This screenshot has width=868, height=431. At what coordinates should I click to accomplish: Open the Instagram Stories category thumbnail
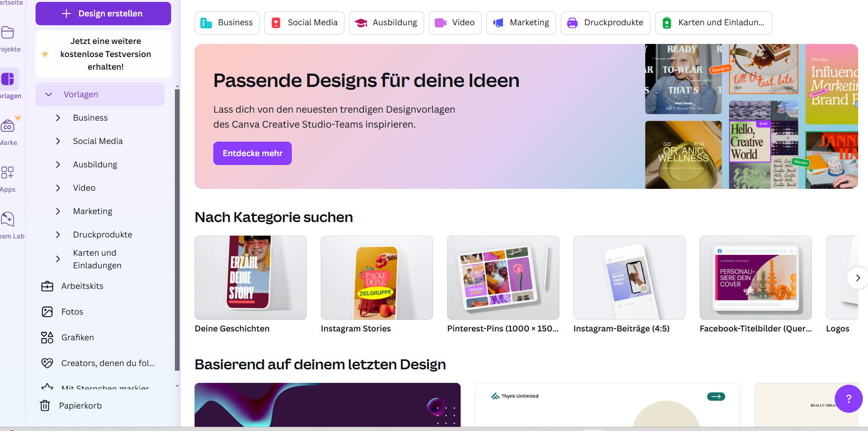(x=377, y=278)
